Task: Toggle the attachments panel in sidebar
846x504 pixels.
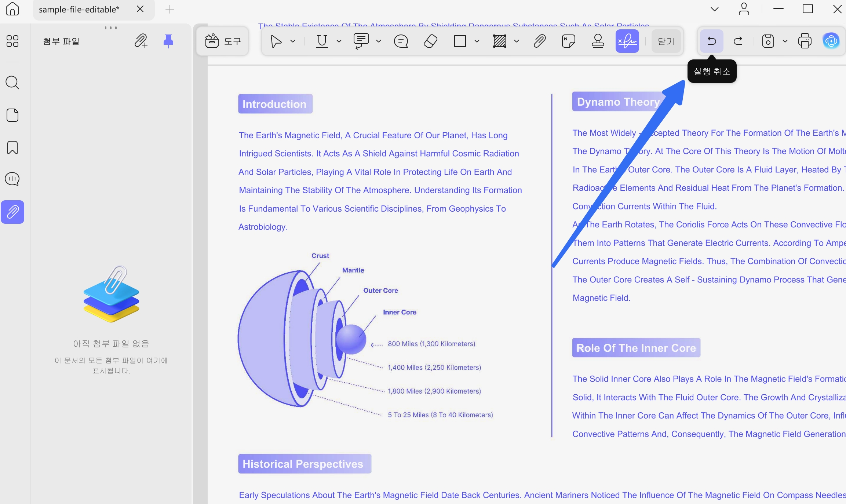Action: (x=12, y=212)
